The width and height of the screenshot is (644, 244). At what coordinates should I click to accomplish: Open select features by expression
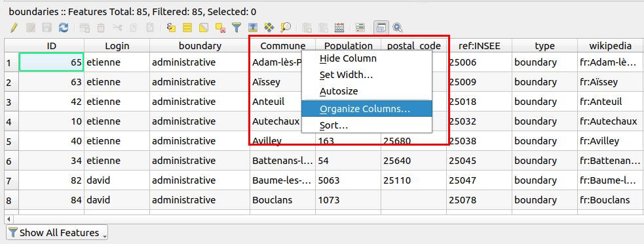[x=171, y=28]
